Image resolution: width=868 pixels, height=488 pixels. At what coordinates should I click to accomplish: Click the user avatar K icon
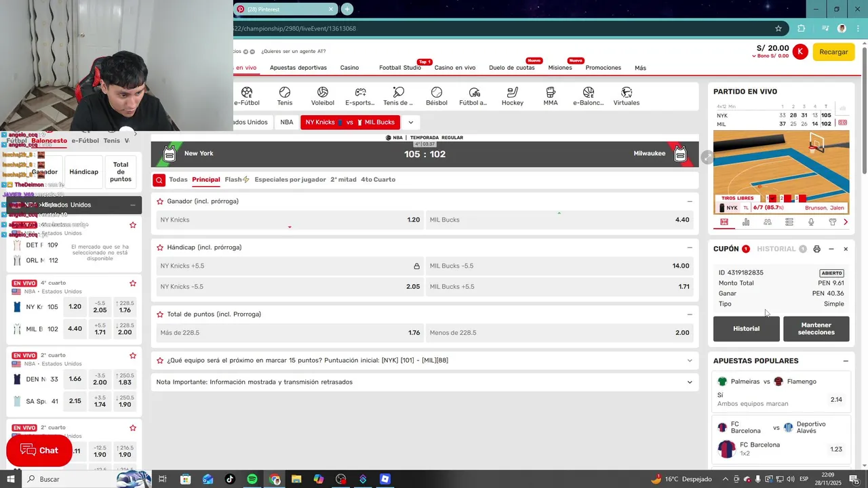click(800, 52)
